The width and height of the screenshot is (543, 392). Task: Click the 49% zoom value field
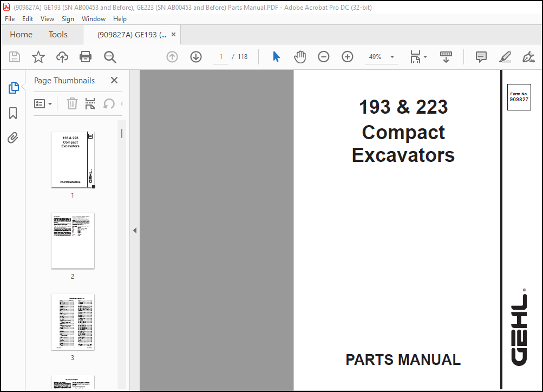(375, 57)
